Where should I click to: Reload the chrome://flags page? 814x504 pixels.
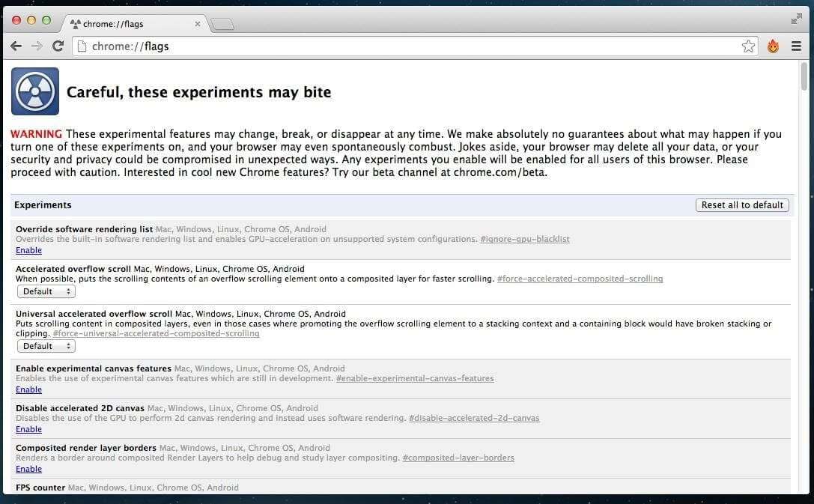[x=58, y=46]
